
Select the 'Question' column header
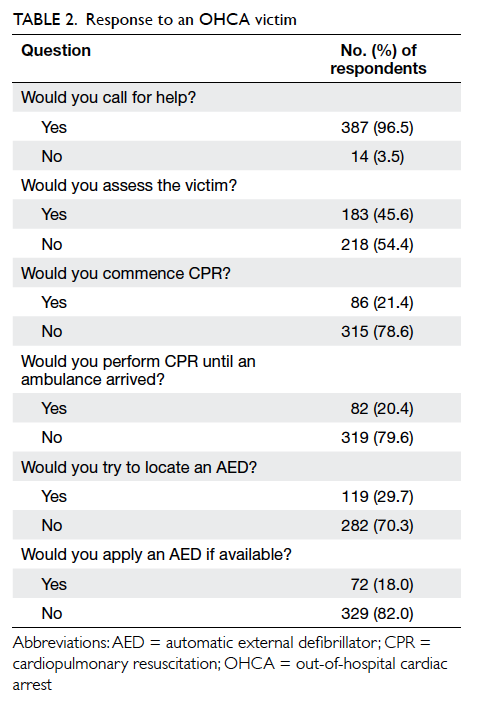(56, 50)
